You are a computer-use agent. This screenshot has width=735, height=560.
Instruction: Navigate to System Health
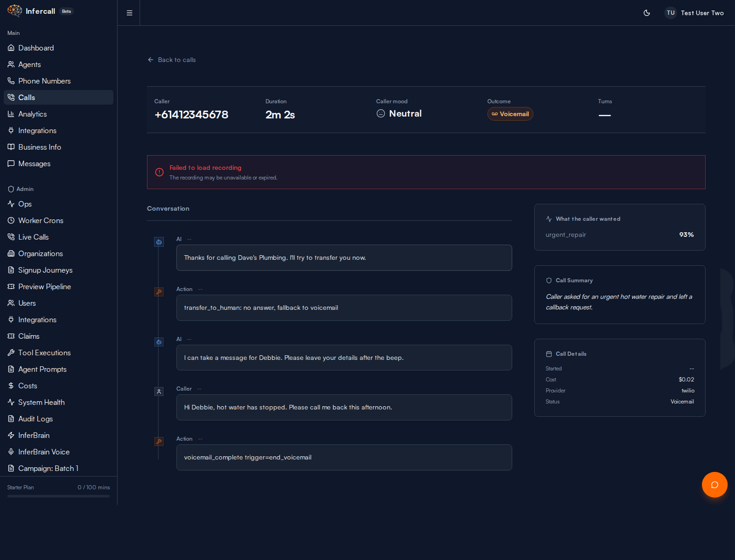coord(41,402)
